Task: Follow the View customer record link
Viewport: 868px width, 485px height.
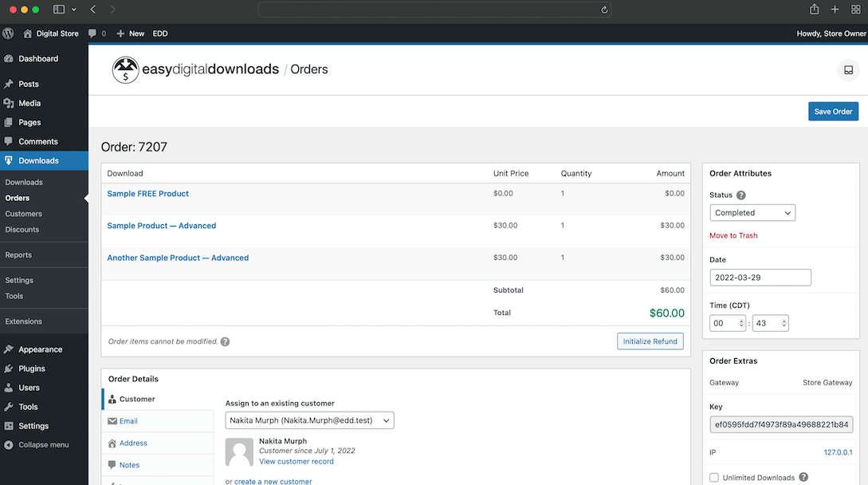Action: point(296,461)
